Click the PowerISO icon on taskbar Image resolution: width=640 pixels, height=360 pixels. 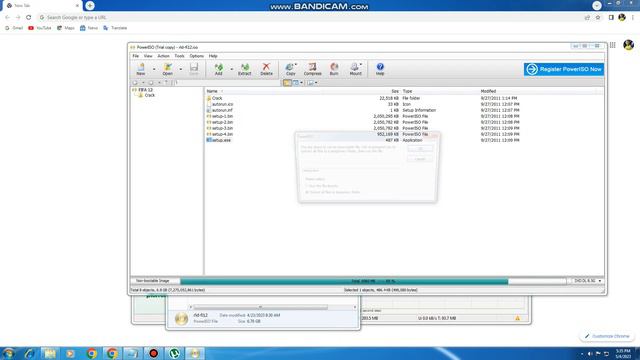point(195,353)
